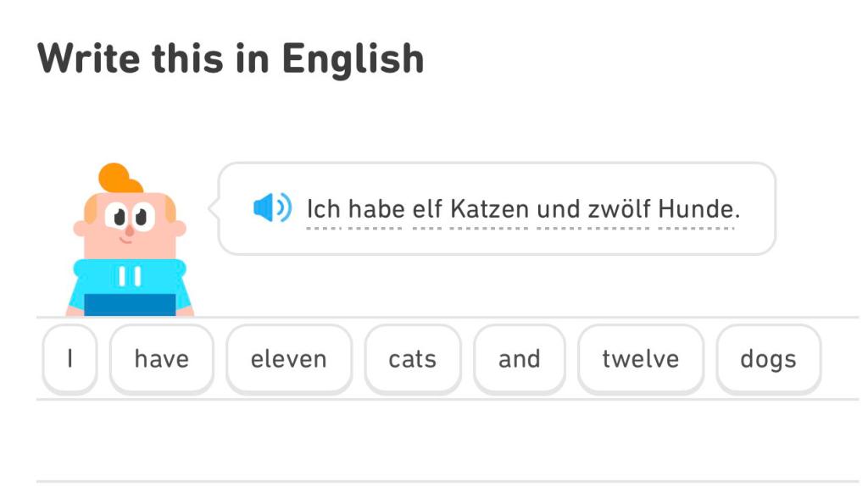868x487 pixels.
Task: Click the German word "Hunde"
Action: (x=696, y=208)
